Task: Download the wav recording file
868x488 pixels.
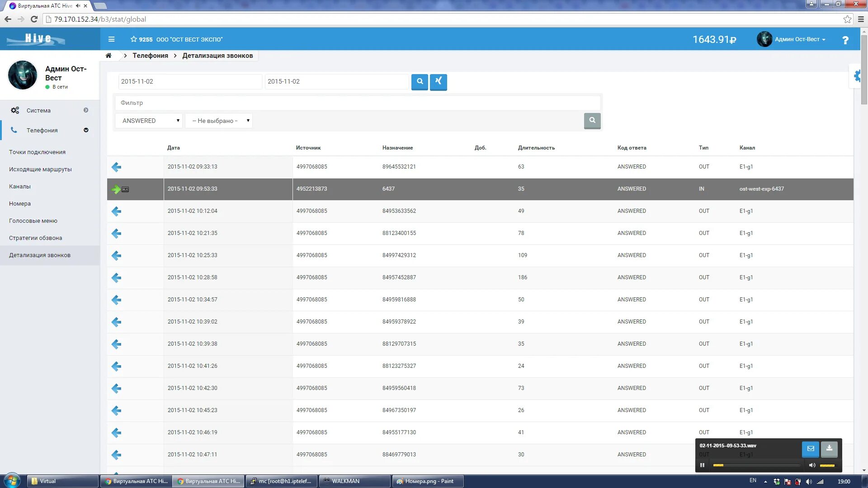Action: 829,449
